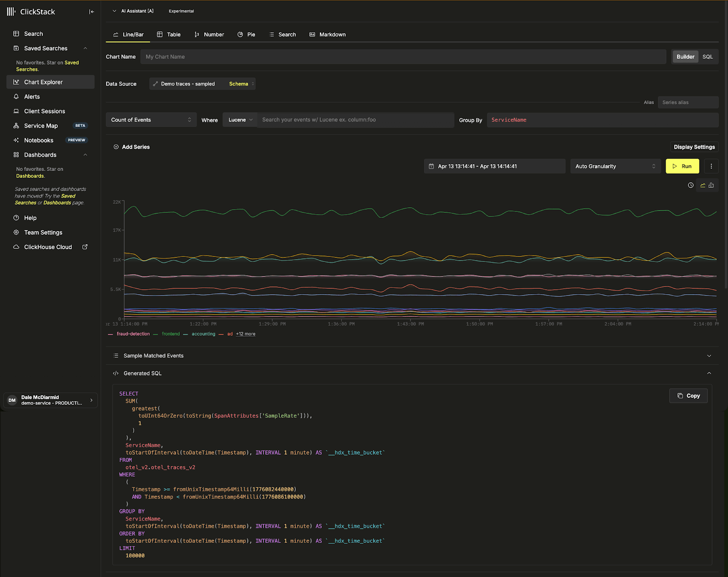Open the Service Map panel
This screenshot has width=728, height=577.
click(40, 125)
